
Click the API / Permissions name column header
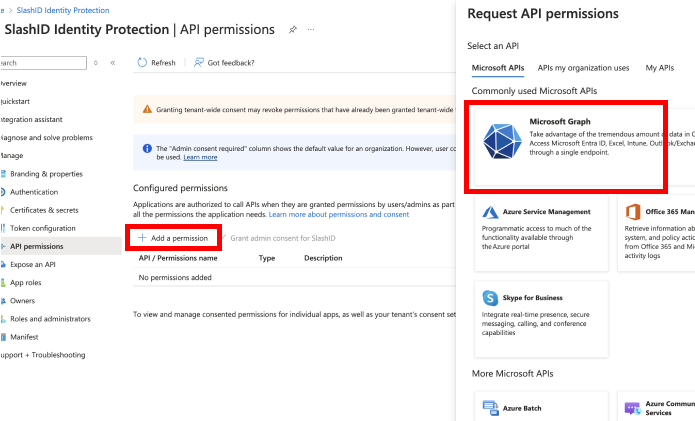tap(178, 258)
